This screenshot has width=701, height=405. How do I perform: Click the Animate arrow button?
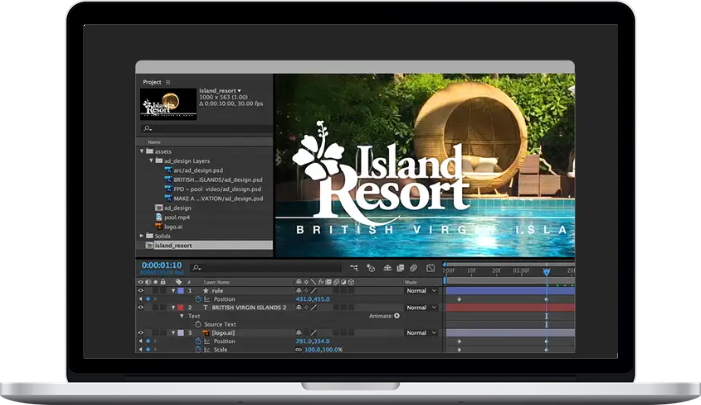(x=397, y=316)
